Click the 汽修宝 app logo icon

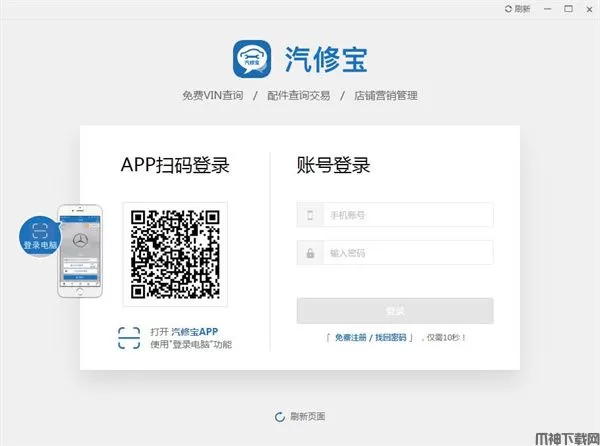252,59
